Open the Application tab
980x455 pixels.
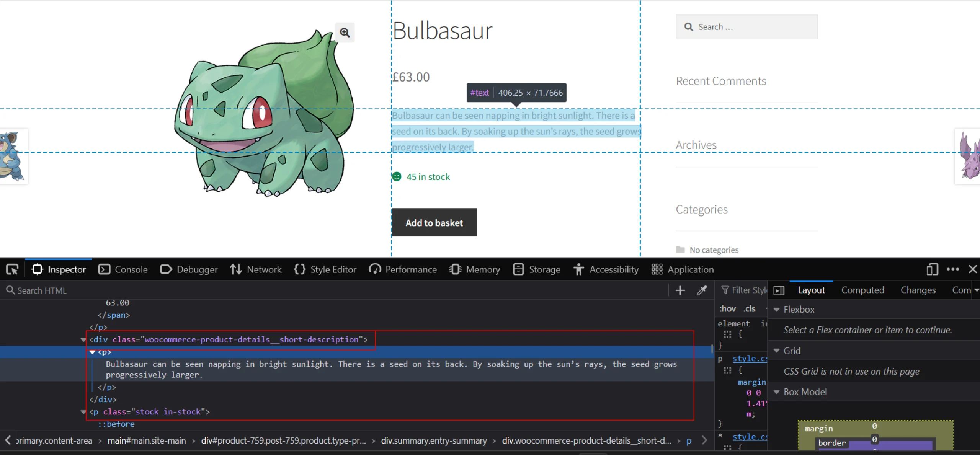pyautogui.click(x=682, y=269)
